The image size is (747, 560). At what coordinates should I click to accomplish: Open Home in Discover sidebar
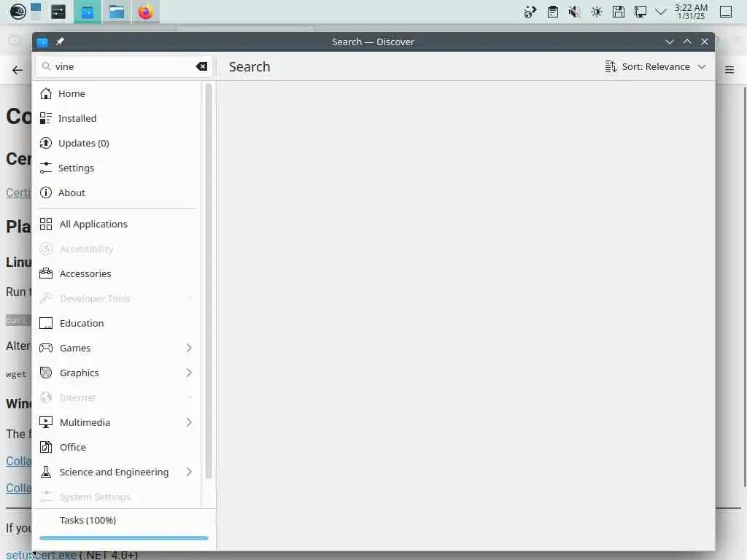tap(117, 93)
